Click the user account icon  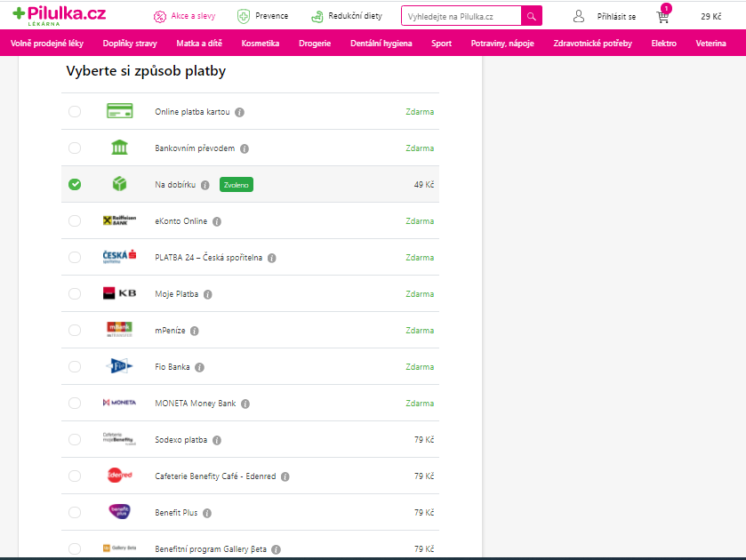point(579,17)
